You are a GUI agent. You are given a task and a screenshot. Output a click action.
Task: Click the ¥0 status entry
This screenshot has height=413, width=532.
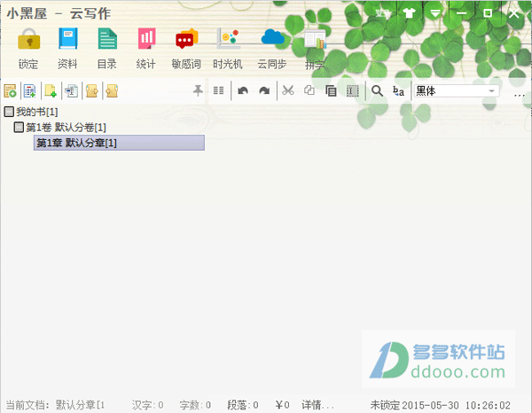(282, 405)
